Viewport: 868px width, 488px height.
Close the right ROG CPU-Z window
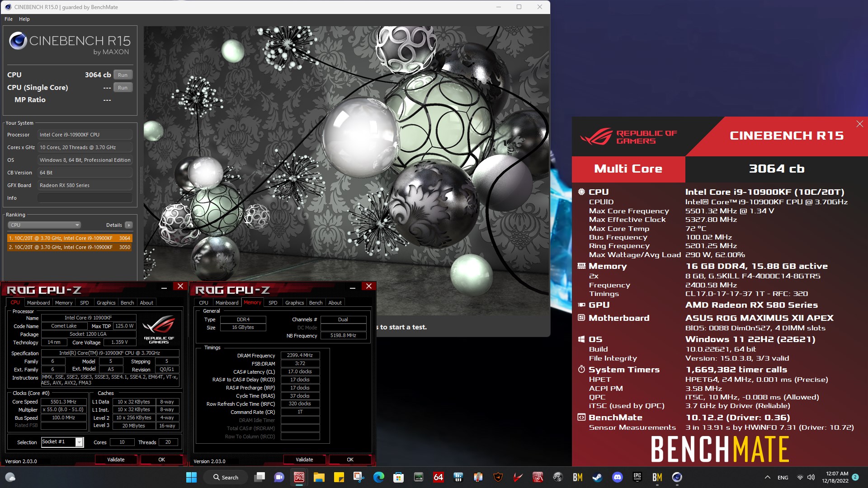click(369, 286)
